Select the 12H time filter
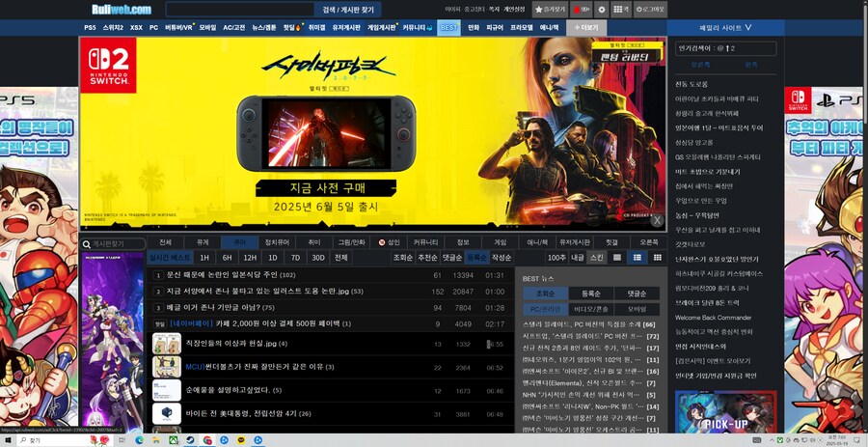The height and width of the screenshot is (447, 868). pyautogui.click(x=250, y=258)
